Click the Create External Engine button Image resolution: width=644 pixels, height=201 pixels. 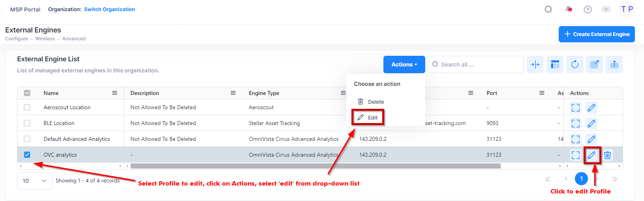pos(596,34)
